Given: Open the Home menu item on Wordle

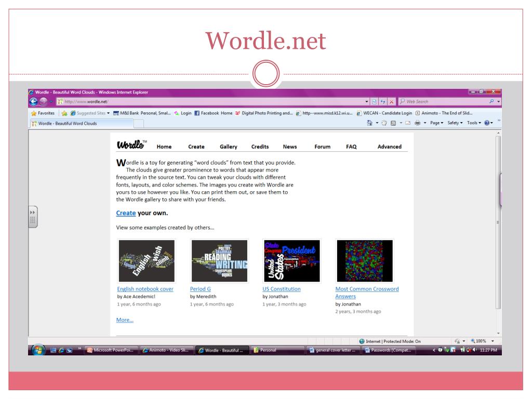Looking at the screenshot, I should point(164,147).
